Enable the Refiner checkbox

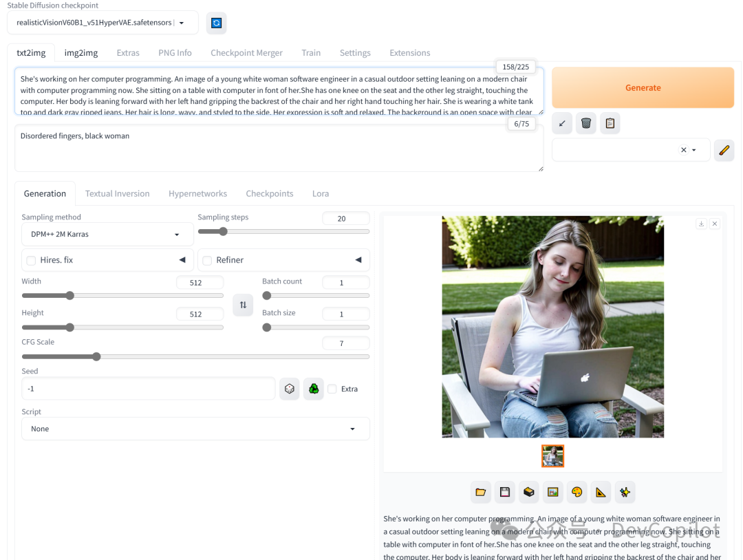[x=207, y=260]
